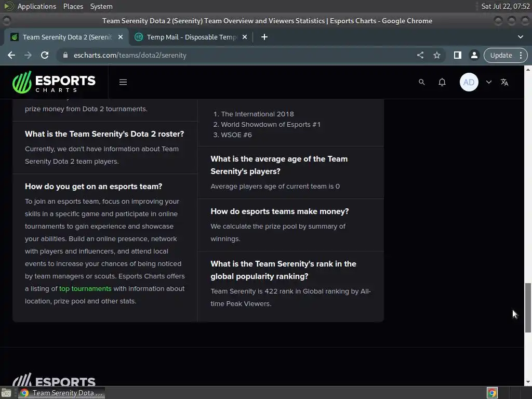
Task: Click the show desktop icon in taskbar
Action: click(x=6, y=393)
